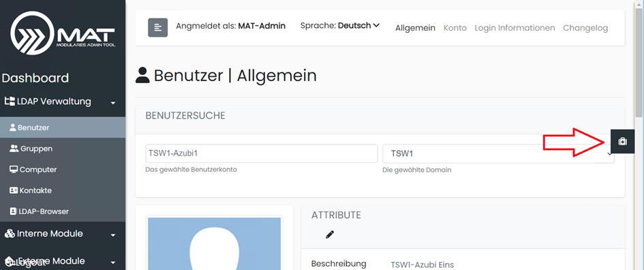Click the group icon next to Gruppen

14,149
